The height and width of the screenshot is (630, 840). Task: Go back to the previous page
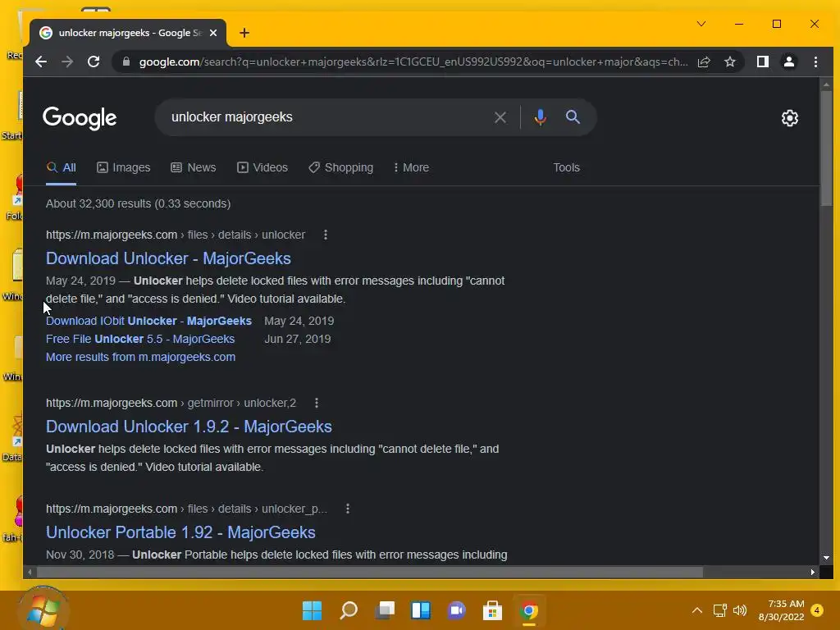(41, 62)
